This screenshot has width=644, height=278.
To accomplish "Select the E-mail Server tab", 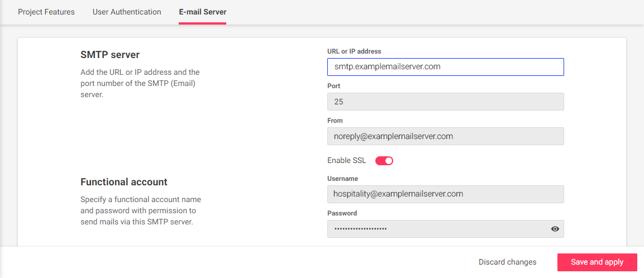I will point(203,12).
